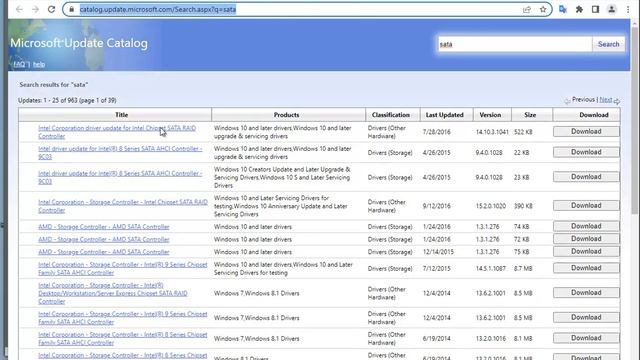The width and height of the screenshot is (640, 360).
Task: Open Intel 8 Series AHCI link sized 23 KB
Action: pos(120,177)
